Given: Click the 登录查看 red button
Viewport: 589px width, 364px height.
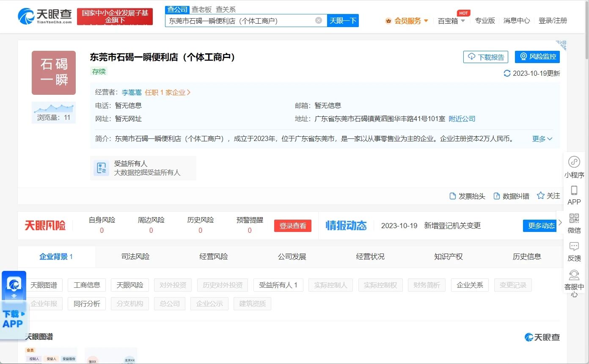Looking at the screenshot, I should (x=293, y=226).
